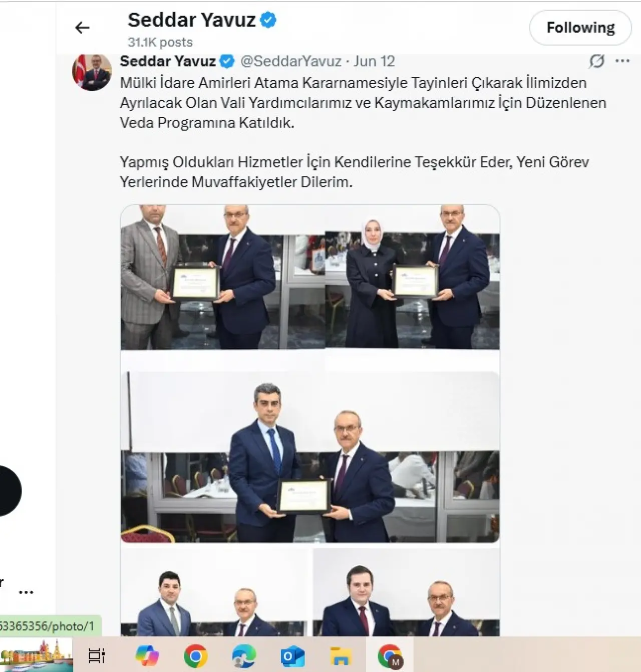Open the wide center certificate photo

(x=310, y=457)
